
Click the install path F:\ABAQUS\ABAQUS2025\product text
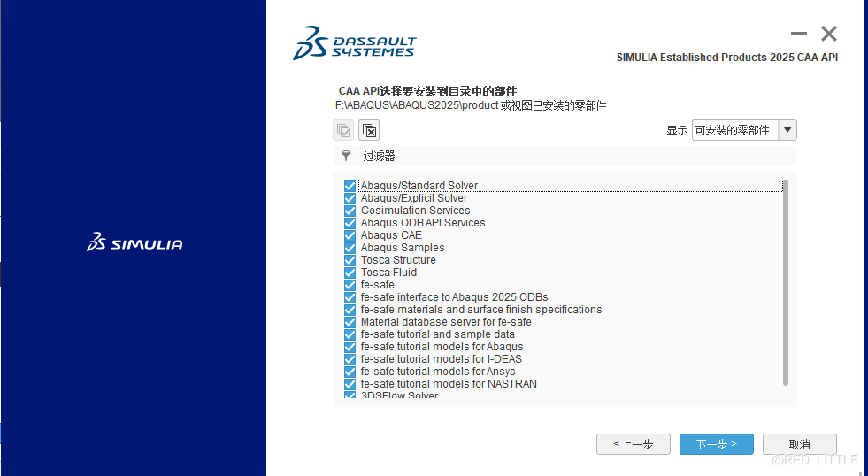tap(417, 105)
